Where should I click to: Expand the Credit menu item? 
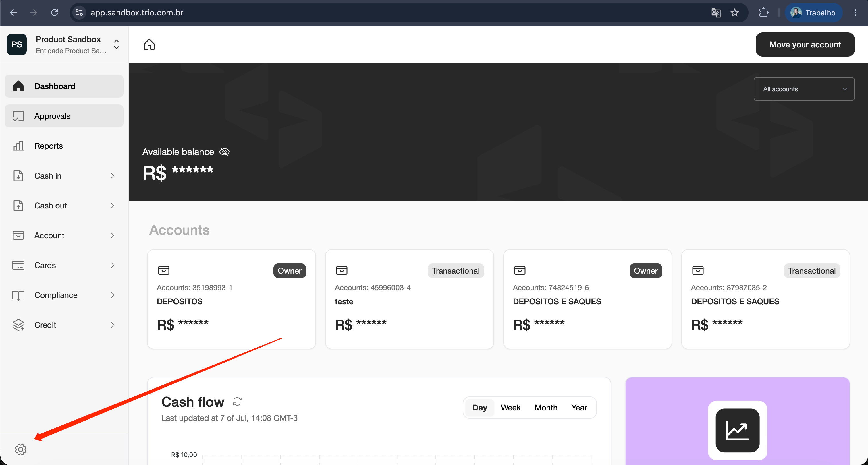click(64, 325)
